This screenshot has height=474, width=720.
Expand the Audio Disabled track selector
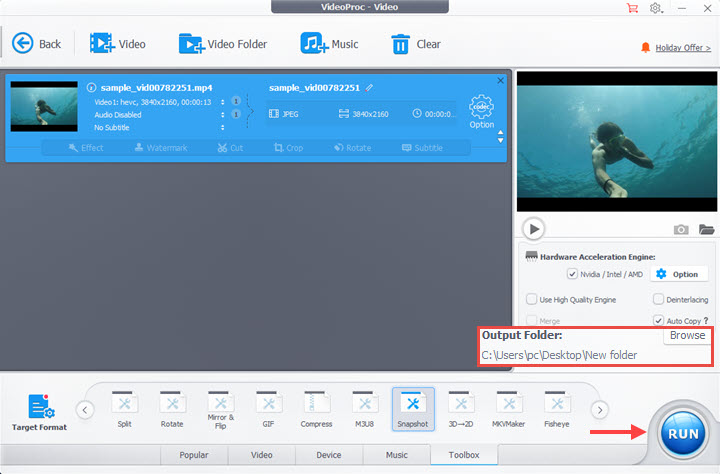coord(222,115)
